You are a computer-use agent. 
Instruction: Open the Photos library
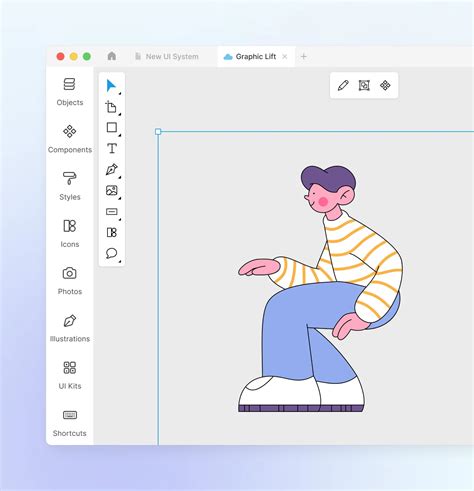[x=70, y=281]
